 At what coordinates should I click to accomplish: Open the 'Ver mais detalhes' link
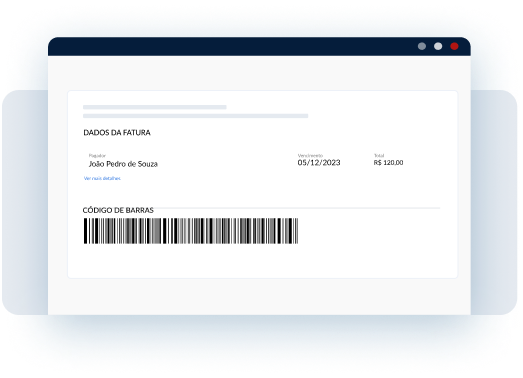pyautogui.click(x=102, y=178)
